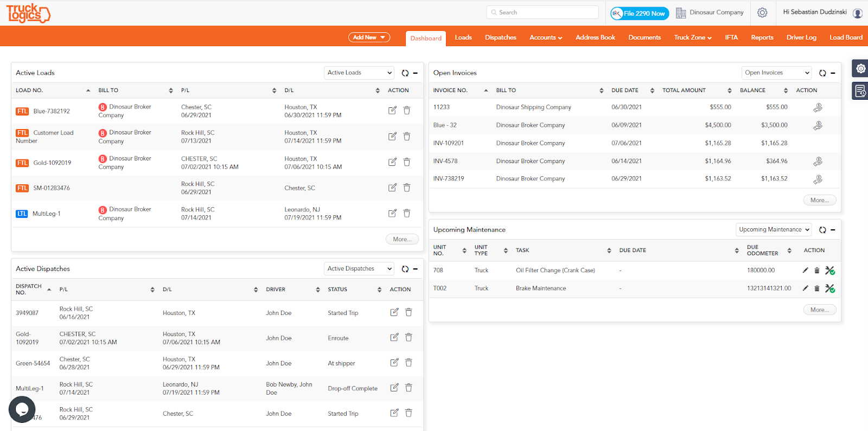Collapse the Active Loads panel

coord(416,73)
